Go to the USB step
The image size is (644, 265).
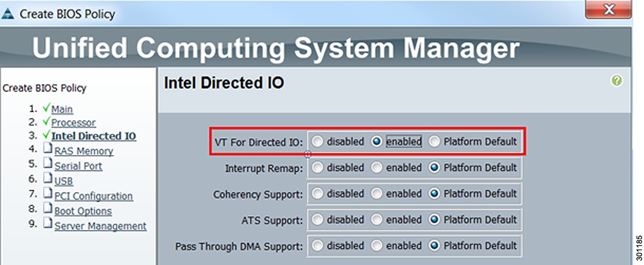(x=64, y=181)
